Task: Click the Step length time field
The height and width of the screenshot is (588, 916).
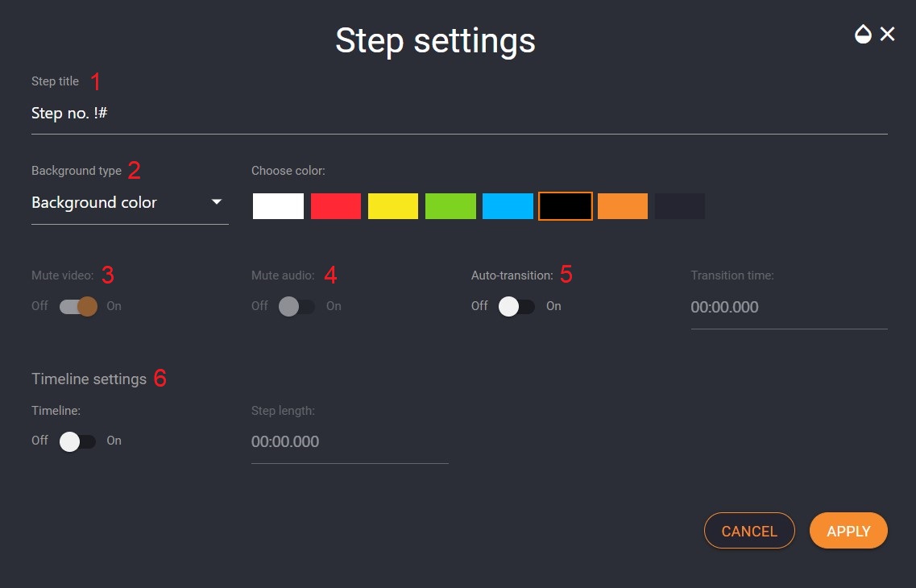Action: point(350,442)
